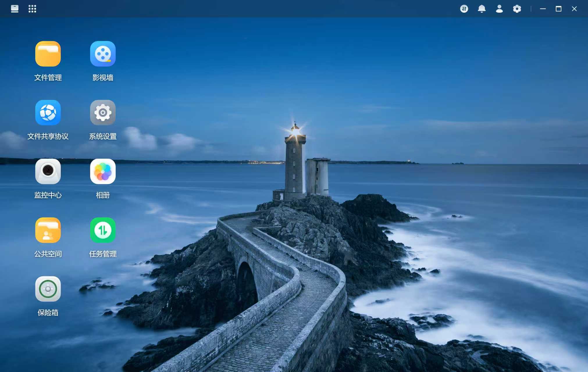The width and height of the screenshot is (588, 372).
Task: Open the user account menu
Action: (x=499, y=9)
